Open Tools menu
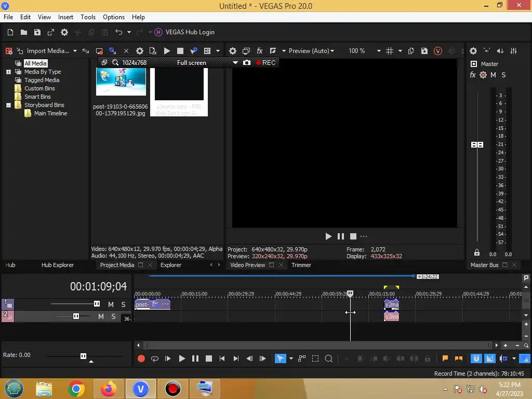 pyautogui.click(x=88, y=17)
